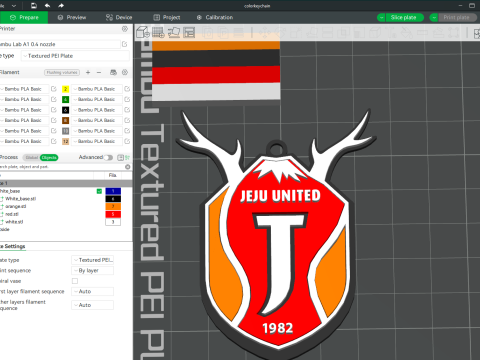Click the Add model cube icon
This screenshot has height=360, width=480.
click(143, 32)
